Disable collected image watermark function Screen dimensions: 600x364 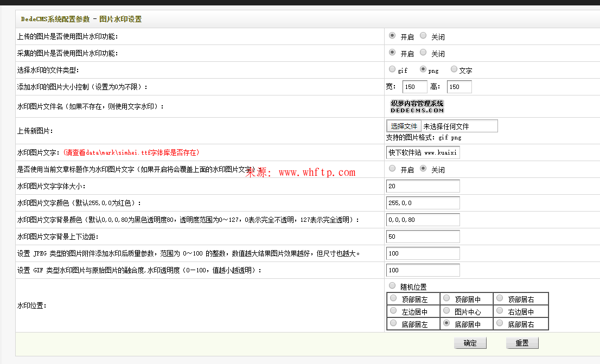[423, 52]
